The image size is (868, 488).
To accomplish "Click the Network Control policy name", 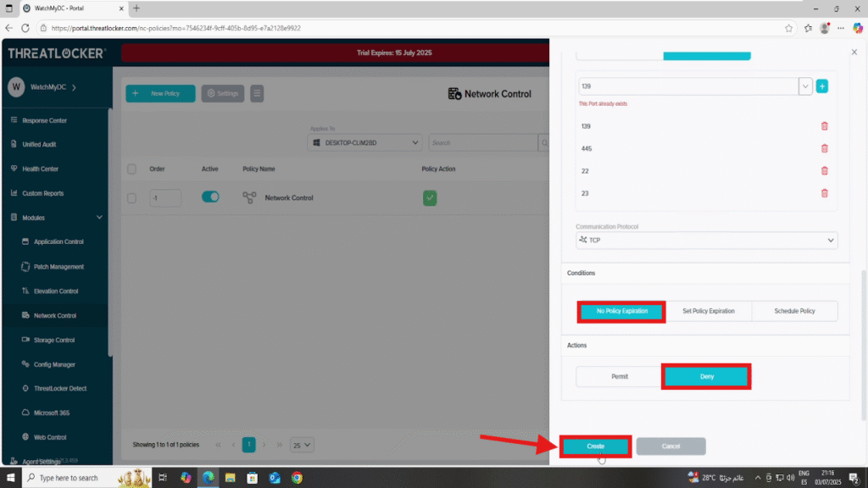I will pyautogui.click(x=288, y=197).
